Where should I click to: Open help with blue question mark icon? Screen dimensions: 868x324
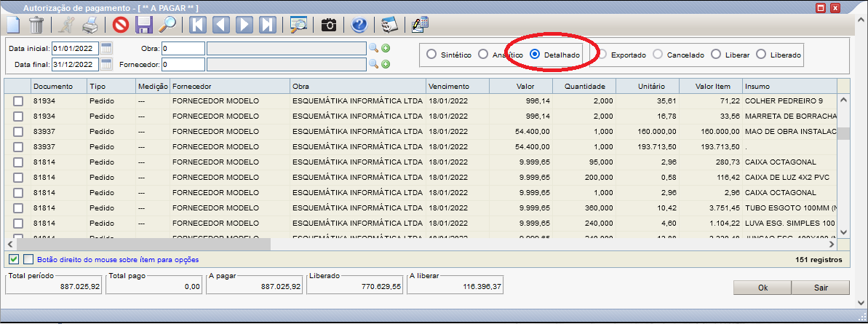click(x=359, y=25)
